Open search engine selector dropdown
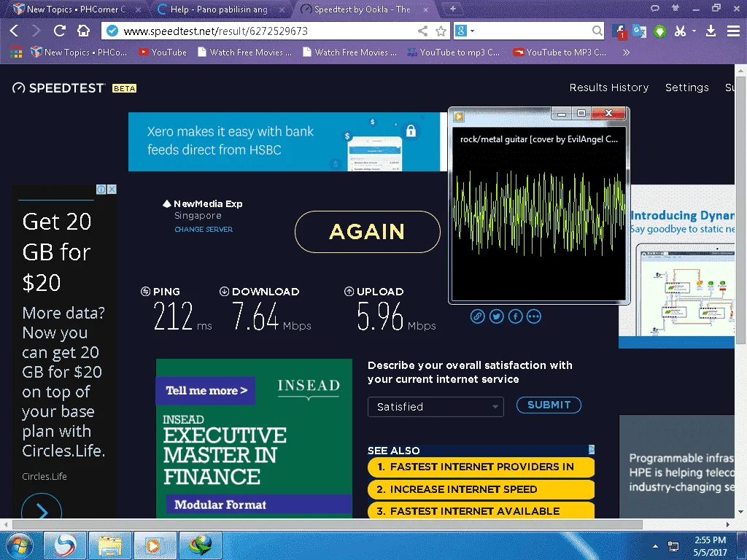 click(x=465, y=31)
